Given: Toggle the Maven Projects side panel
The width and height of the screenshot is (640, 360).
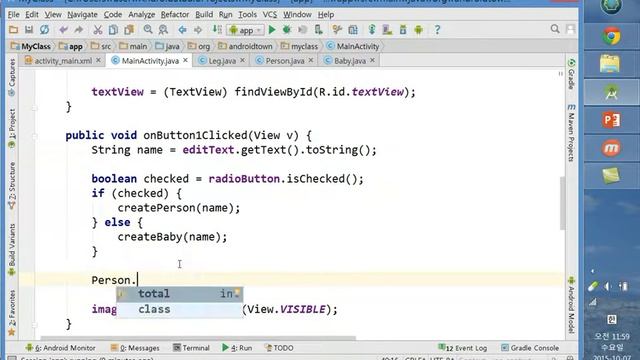Looking at the screenshot, I should [571, 133].
